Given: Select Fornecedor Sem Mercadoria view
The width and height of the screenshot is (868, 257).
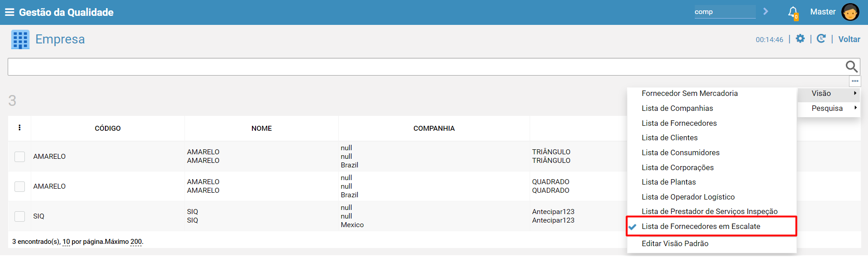Looking at the screenshot, I should [x=689, y=93].
